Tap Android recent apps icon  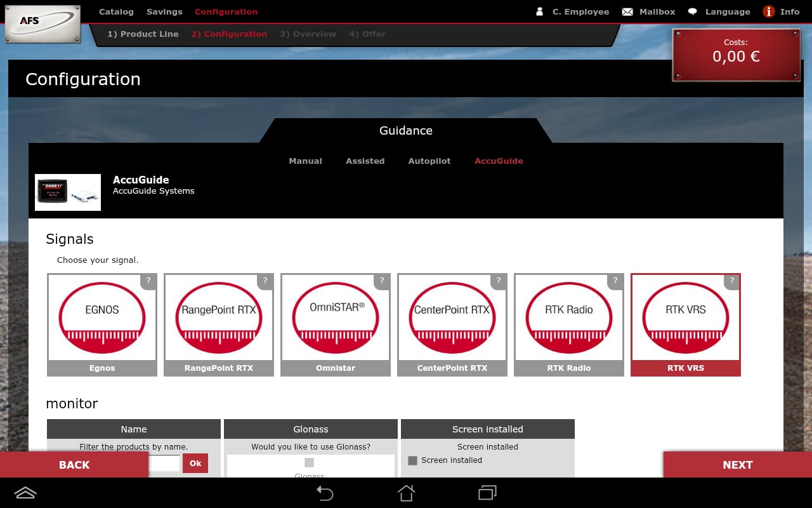[x=487, y=493]
